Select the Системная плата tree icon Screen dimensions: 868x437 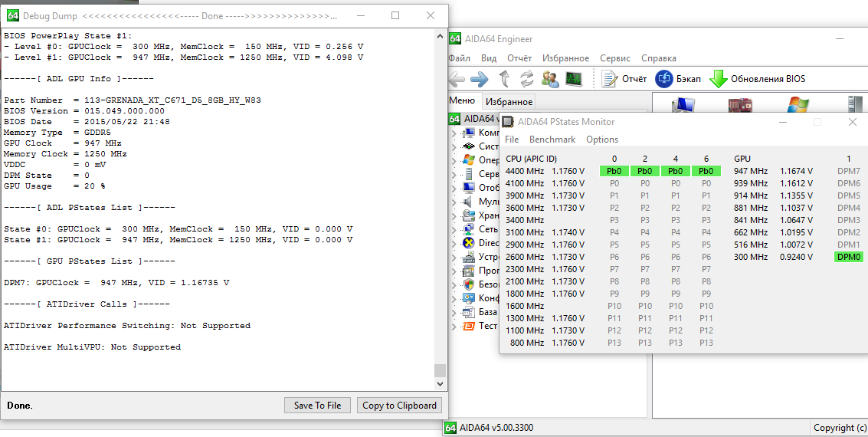coord(469,146)
